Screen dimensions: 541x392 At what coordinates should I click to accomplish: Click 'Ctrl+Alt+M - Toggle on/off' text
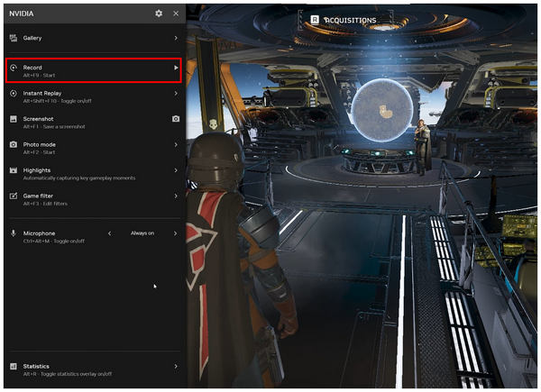[54, 241]
